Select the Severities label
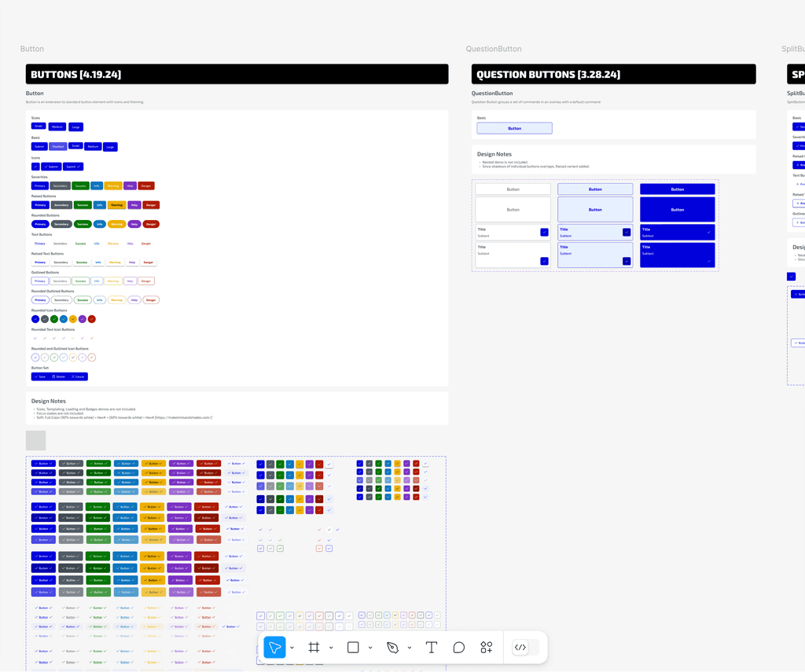The image size is (805, 672). 39,177
